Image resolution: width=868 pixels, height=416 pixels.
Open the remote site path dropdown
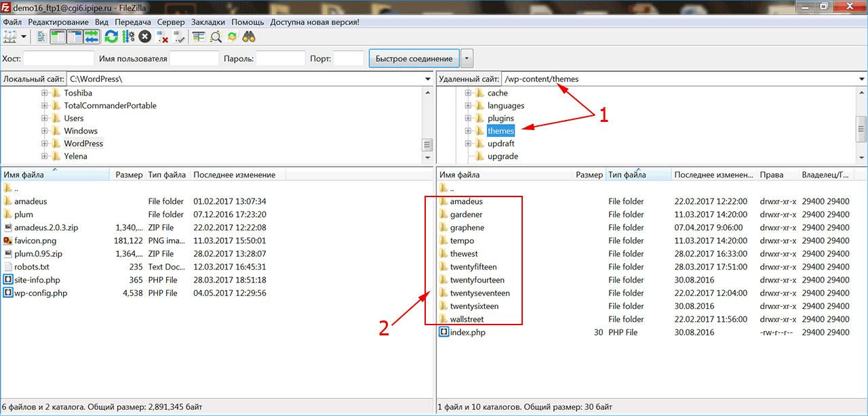(x=861, y=79)
